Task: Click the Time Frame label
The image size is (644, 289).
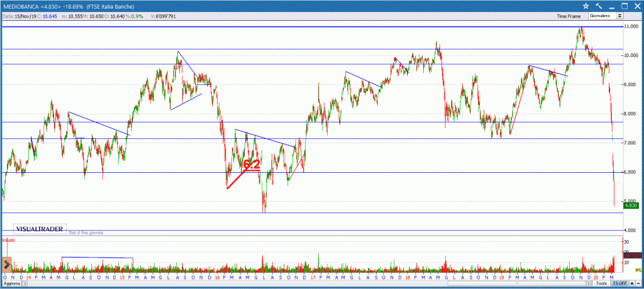Action: point(569,16)
